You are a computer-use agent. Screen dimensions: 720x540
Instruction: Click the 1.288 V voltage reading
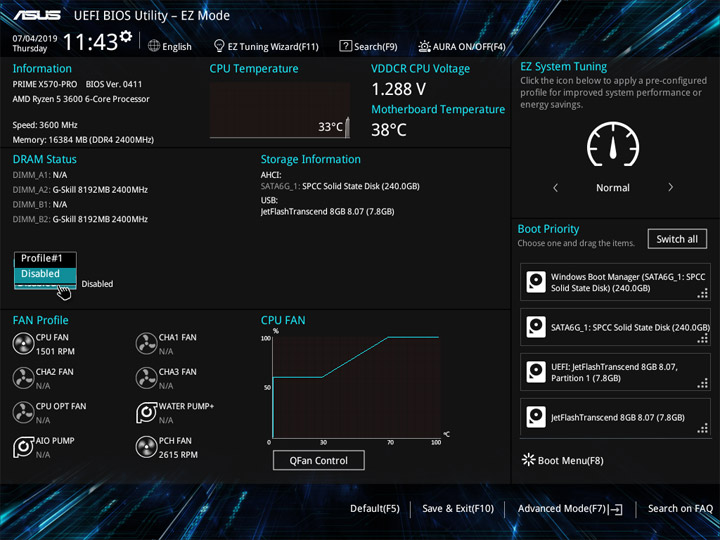coord(399,89)
